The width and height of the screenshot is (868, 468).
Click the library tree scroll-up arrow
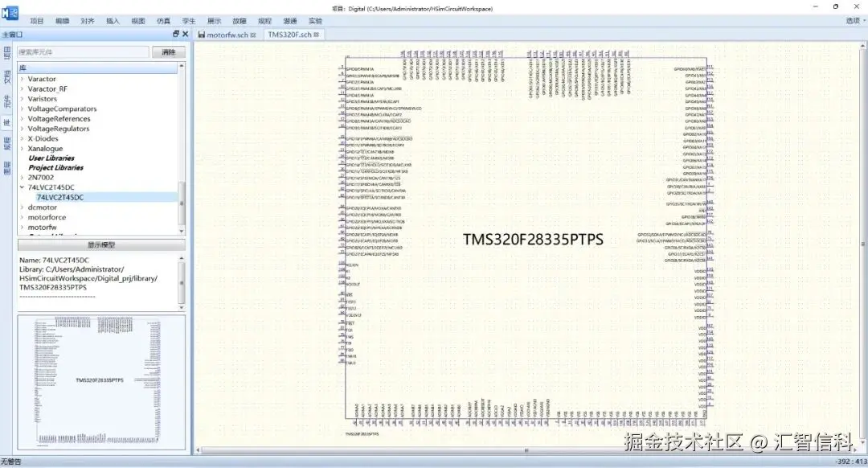tap(182, 67)
